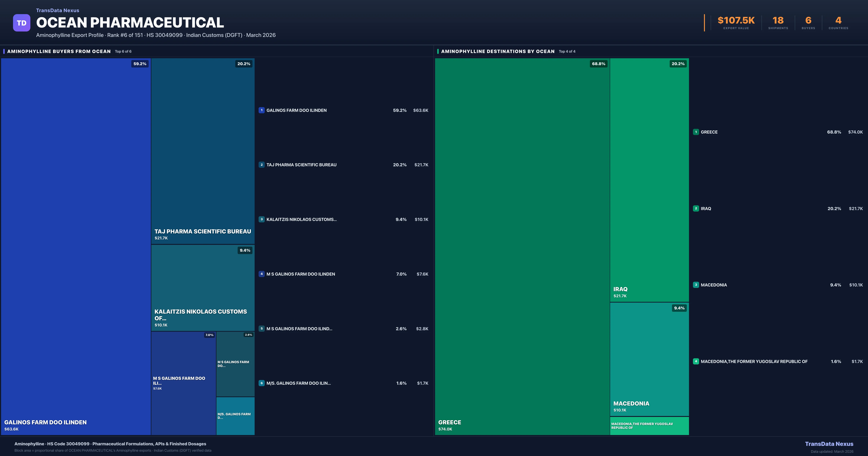
Task: Click the TransData Nexus footer link
Action: (x=829, y=444)
